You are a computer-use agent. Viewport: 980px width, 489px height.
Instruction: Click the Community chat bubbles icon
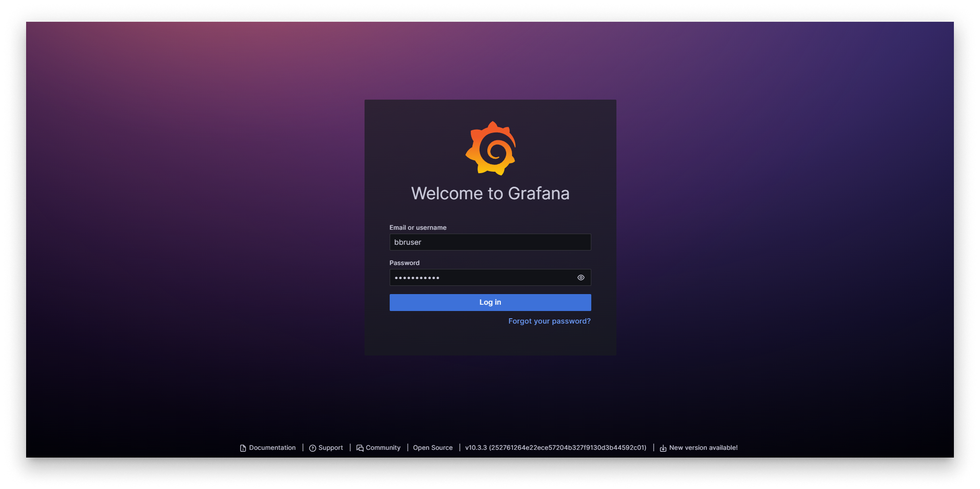pos(359,448)
